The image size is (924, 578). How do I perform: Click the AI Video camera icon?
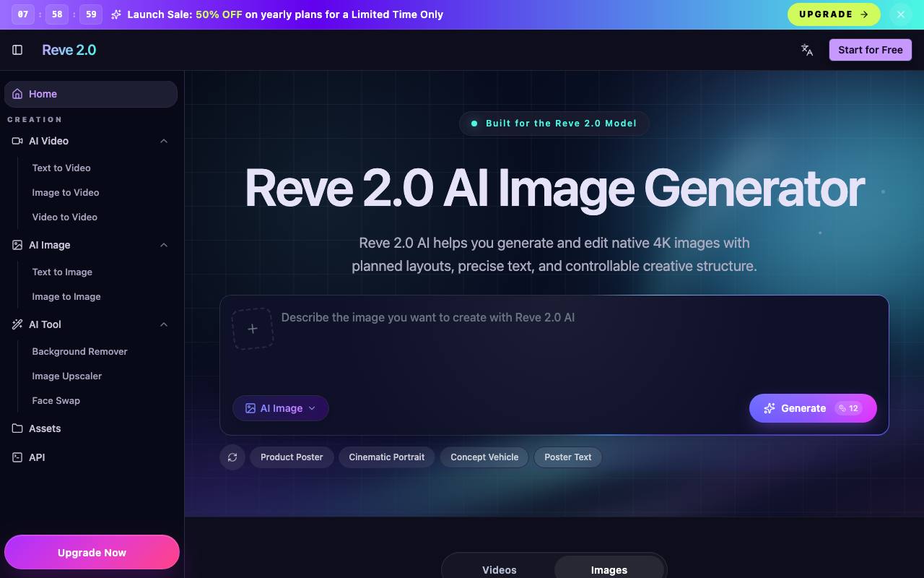17,141
